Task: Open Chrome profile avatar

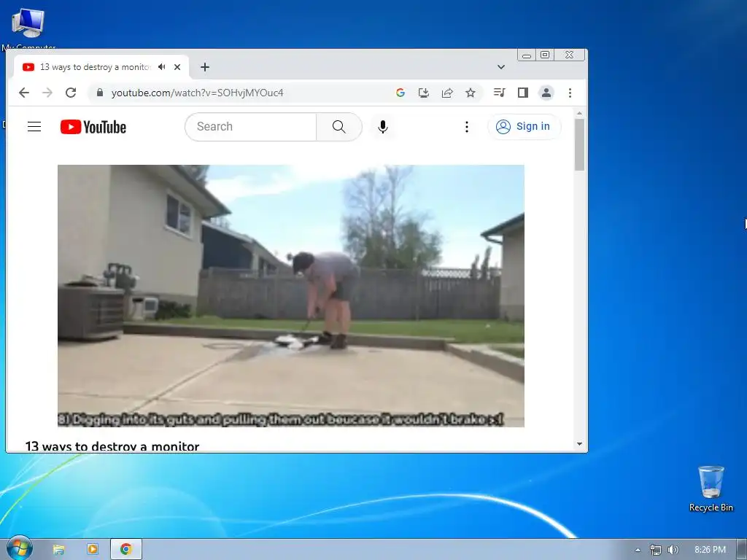Action: pos(546,93)
